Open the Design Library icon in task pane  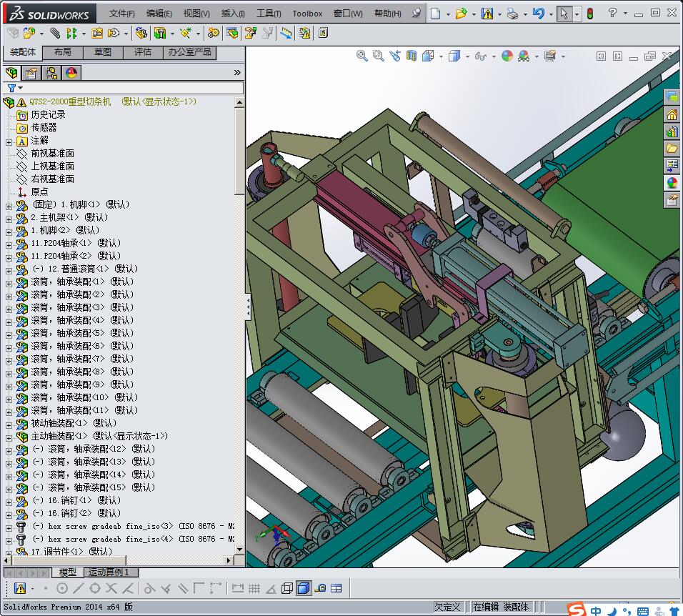tap(672, 131)
